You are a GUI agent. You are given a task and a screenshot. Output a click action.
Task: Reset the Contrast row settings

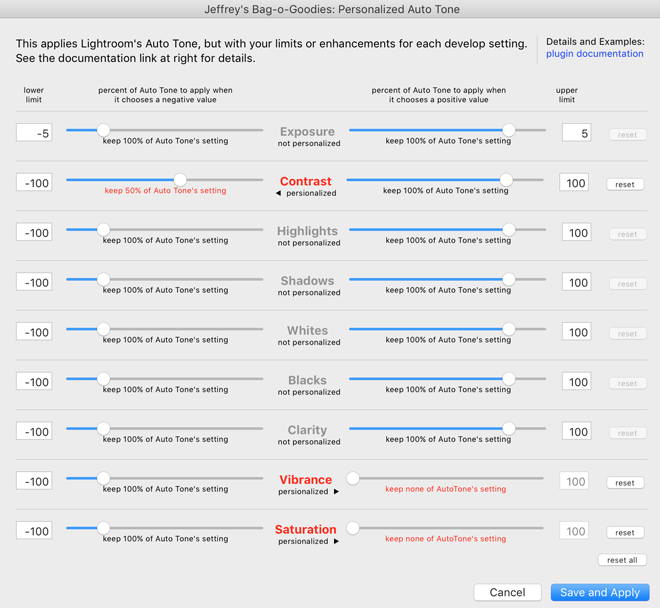pos(625,184)
